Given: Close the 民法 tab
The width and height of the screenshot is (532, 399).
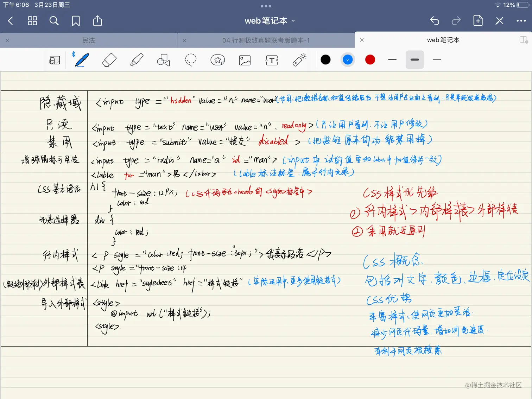Looking at the screenshot, I should tap(7, 40).
